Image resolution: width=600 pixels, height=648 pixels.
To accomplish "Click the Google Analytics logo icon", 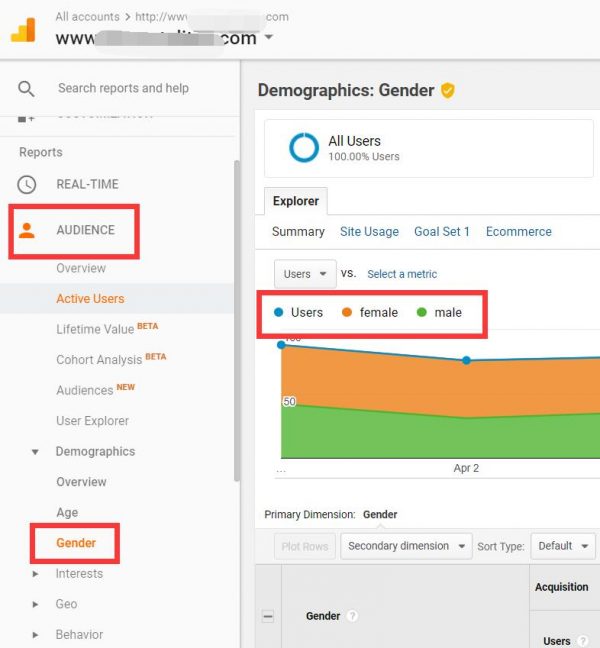I will 23,29.
